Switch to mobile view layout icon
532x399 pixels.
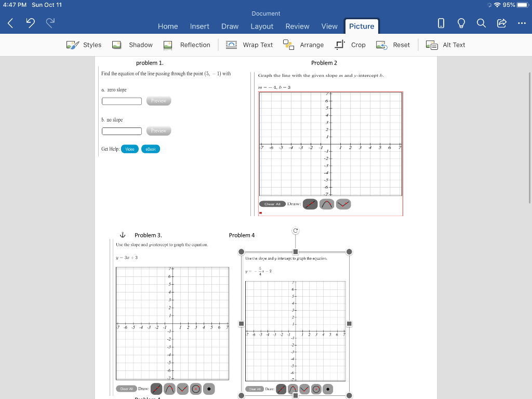point(441,23)
